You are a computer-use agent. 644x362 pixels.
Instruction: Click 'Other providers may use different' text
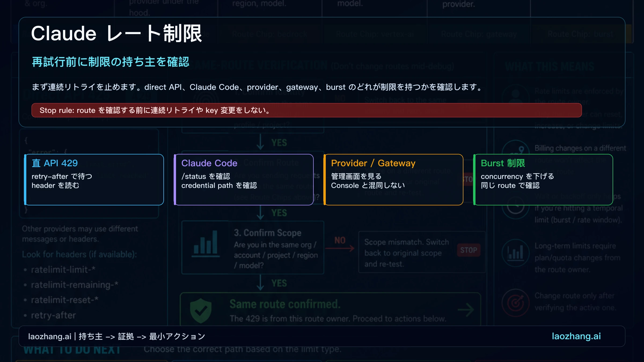point(80,229)
